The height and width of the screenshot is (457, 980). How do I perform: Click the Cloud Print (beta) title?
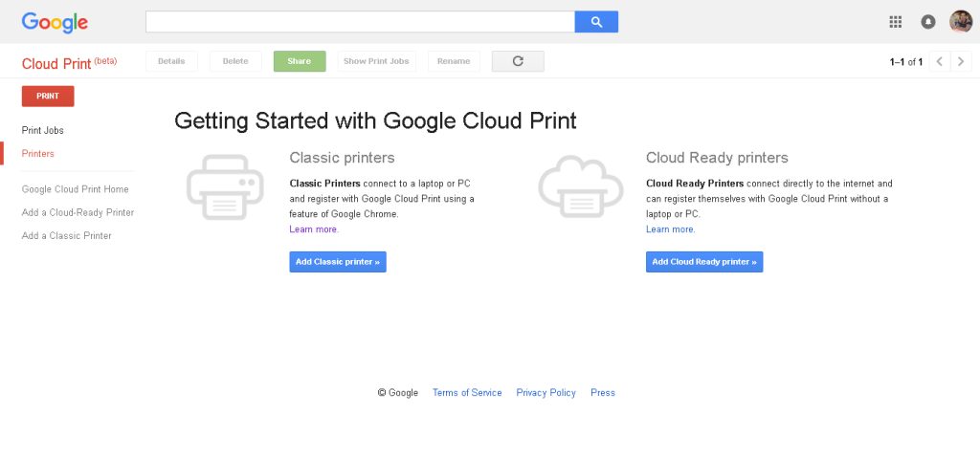pos(69,63)
